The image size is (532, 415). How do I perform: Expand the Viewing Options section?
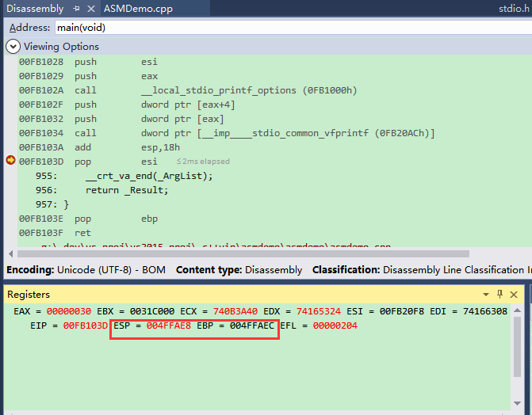(x=13, y=47)
